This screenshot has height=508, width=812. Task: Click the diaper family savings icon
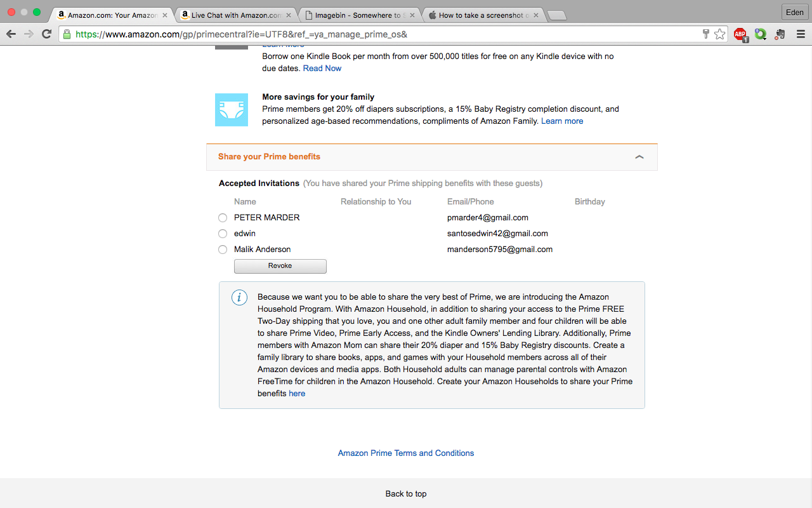click(232, 109)
